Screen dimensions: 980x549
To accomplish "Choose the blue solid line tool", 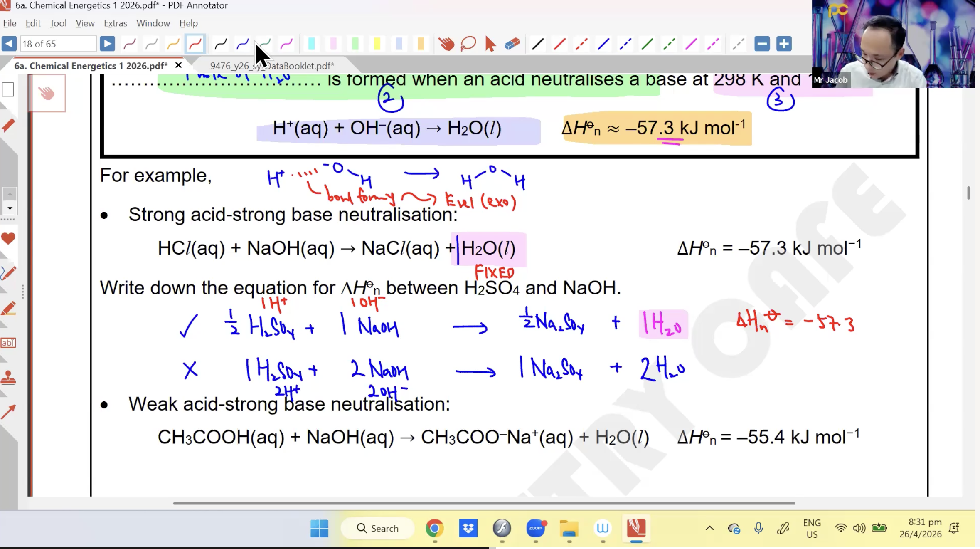I will click(x=603, y=44).
